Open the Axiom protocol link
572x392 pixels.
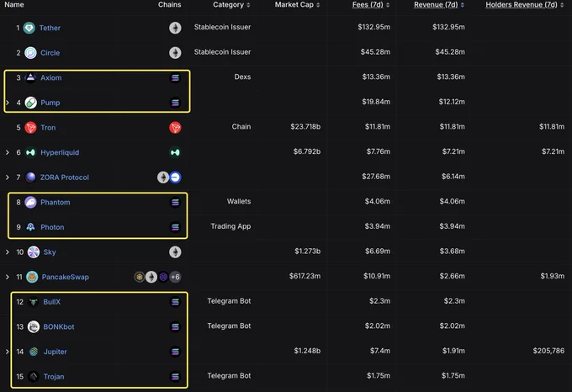click(51, 77)
